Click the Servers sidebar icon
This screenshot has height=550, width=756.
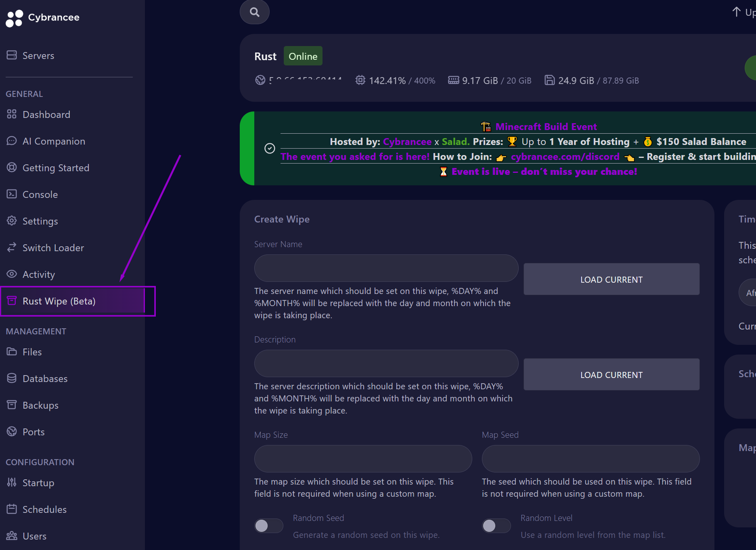click(12, 55)
